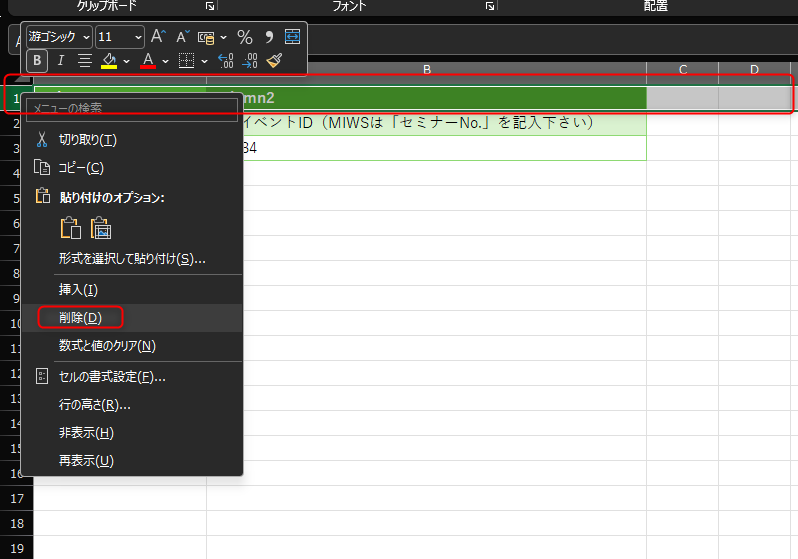Choose 削除(D) from context menu
Screen dimensions: 798x559
tap(80, 318)
